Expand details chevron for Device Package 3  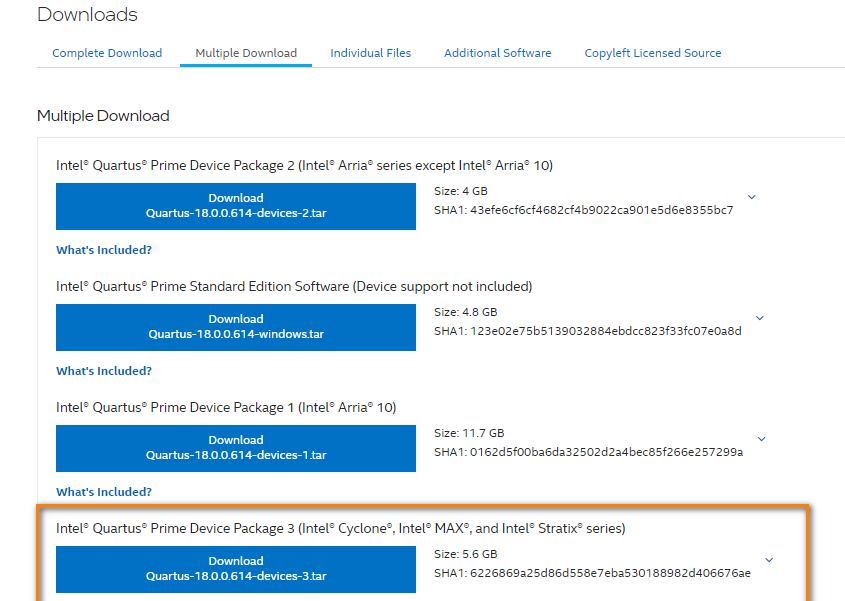point(768,560)
